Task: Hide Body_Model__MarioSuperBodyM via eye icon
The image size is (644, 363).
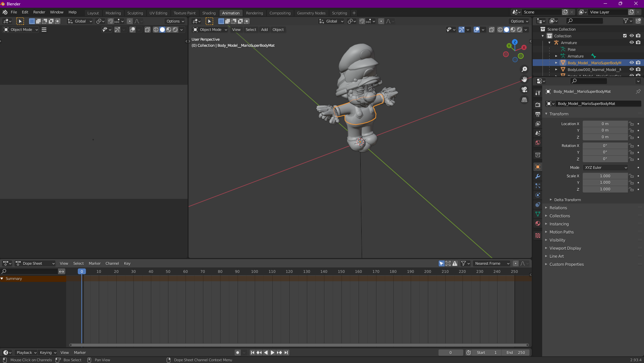Action: tap(632, 63)
